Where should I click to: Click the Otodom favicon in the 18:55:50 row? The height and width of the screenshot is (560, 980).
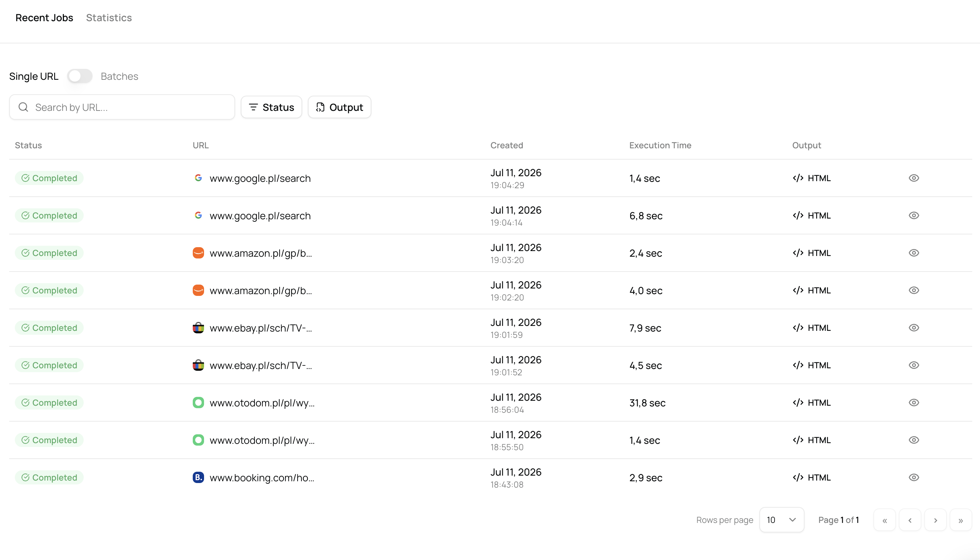coord(198,440)
